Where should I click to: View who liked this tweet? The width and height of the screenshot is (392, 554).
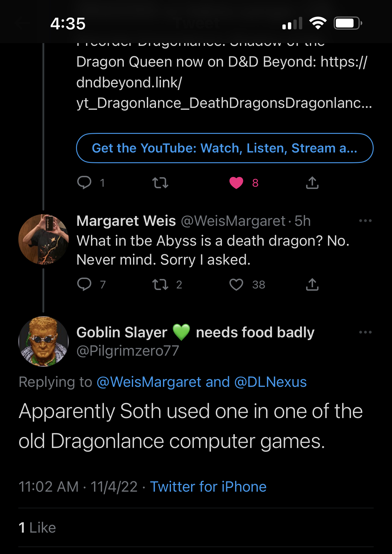[x=37, y=528]
